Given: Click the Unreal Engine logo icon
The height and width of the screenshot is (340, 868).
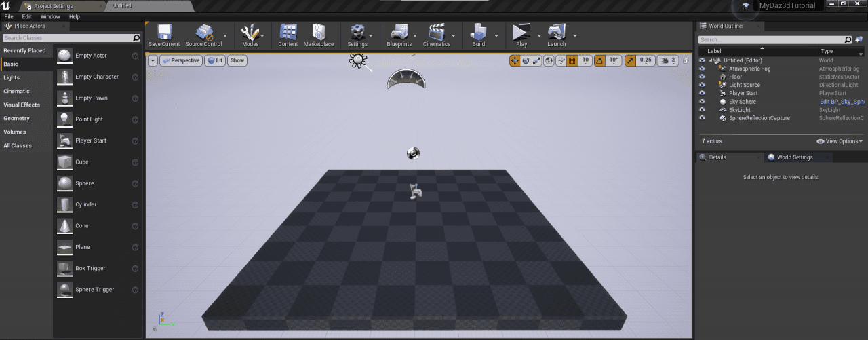Looking at the screenshot, I should [6, 6].
